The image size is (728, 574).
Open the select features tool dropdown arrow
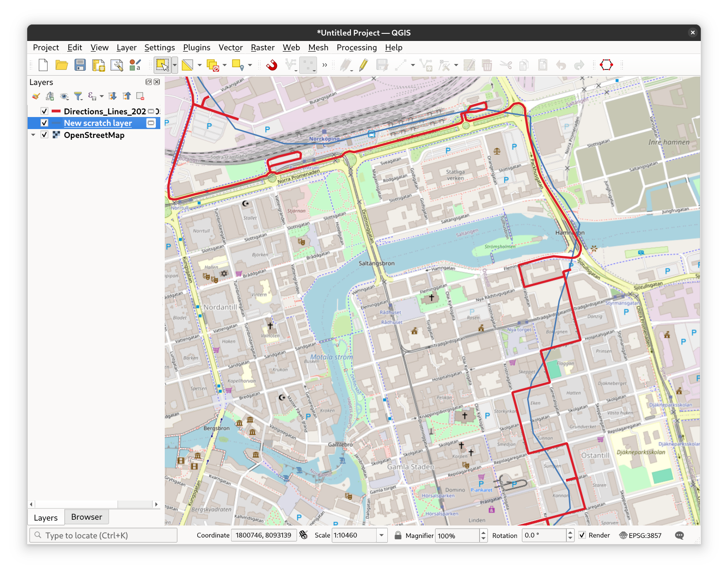coord(175,65)
